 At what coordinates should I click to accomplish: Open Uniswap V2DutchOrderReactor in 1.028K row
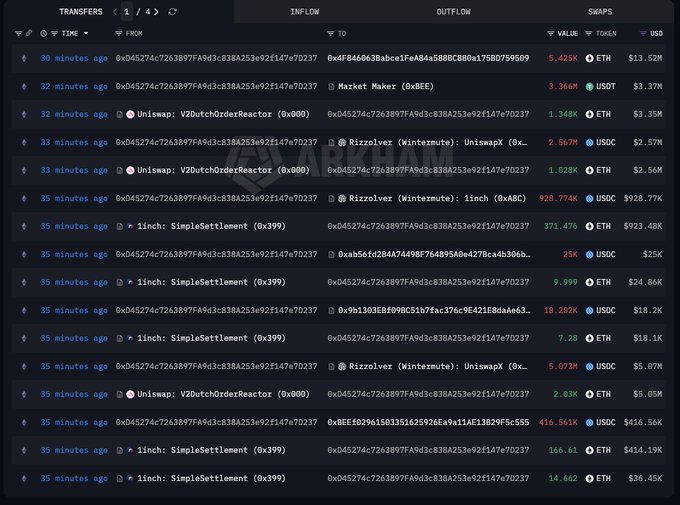click(x=223, y=170)
